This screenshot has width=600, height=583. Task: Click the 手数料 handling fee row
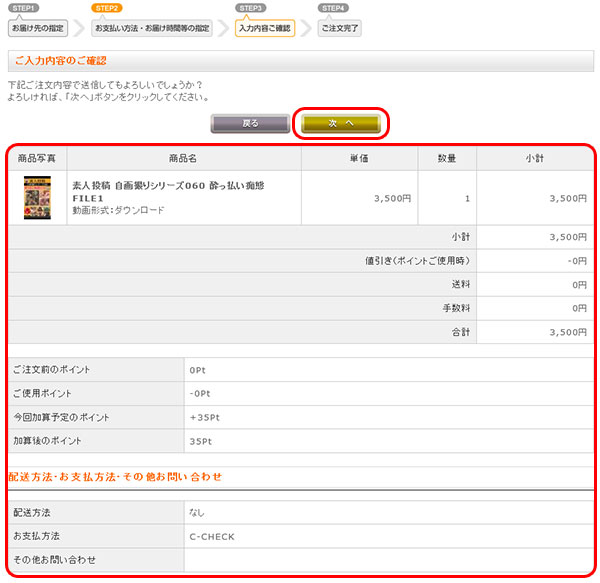[x=300, y=308]
